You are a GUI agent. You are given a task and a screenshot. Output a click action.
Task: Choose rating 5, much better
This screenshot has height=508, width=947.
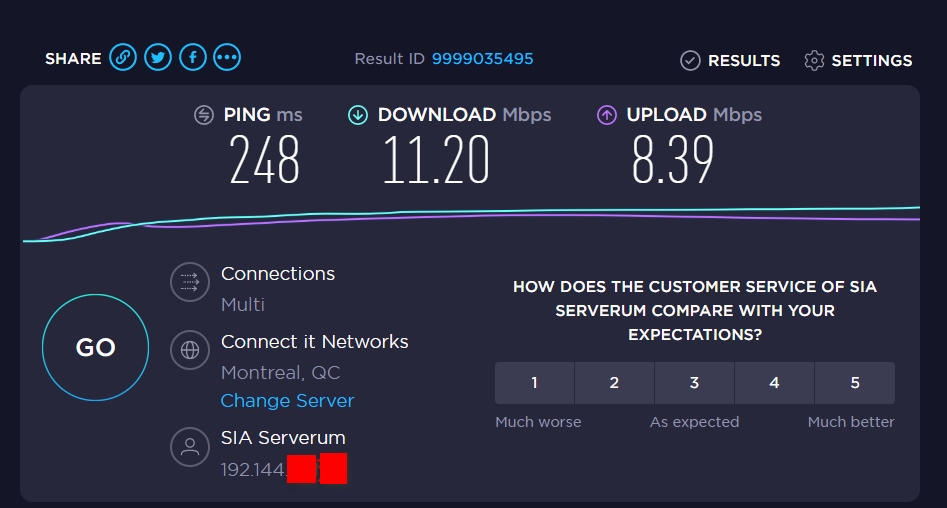854,383
